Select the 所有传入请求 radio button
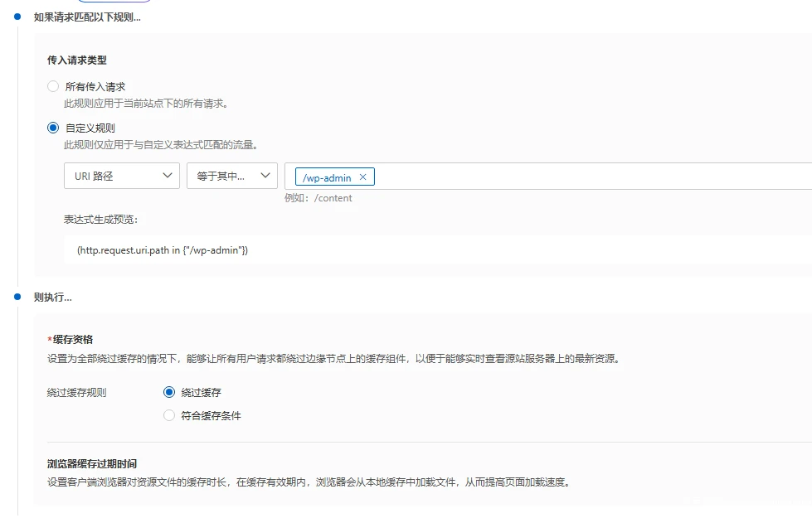 click(53, 86)
